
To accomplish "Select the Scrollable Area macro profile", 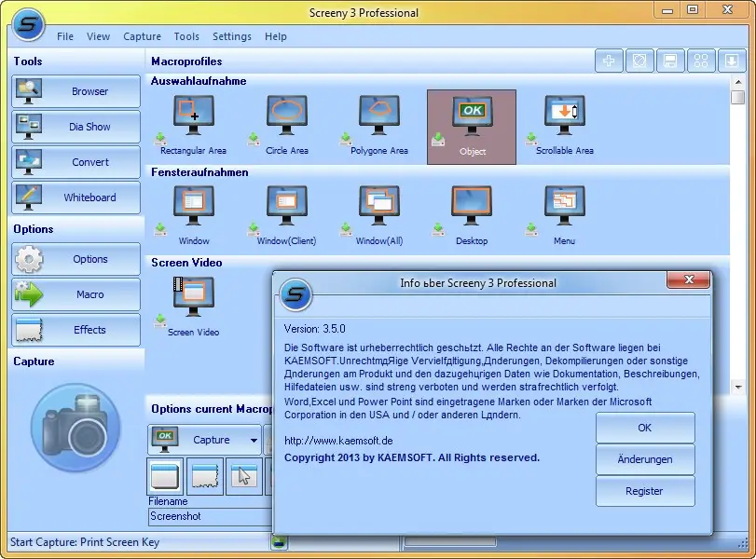I will pos(564,125).
